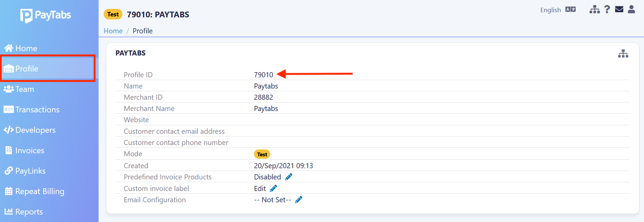Click the Created date 20/Sep/2021 09:13
Screen dimensions: 644x222
284,166
